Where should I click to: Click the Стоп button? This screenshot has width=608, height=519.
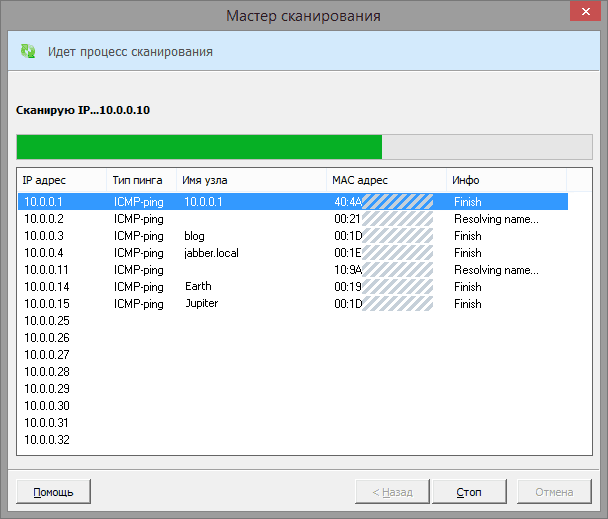pos(470,492)
